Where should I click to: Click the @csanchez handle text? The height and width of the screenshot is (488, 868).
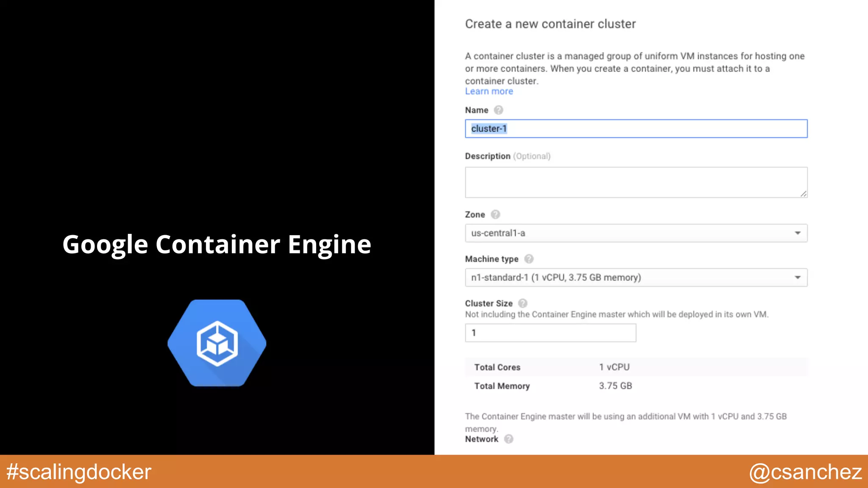(806, 472)
